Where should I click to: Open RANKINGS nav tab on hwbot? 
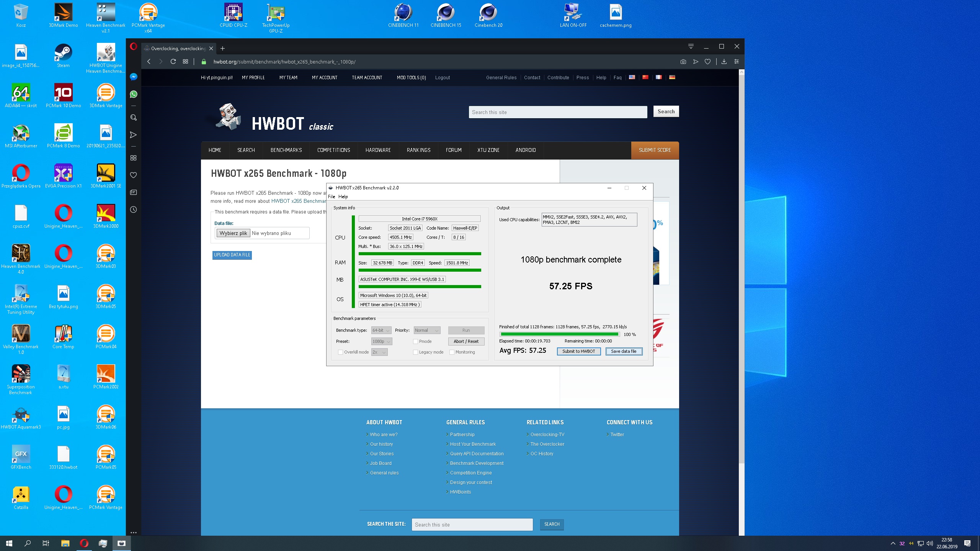[418, 150]
